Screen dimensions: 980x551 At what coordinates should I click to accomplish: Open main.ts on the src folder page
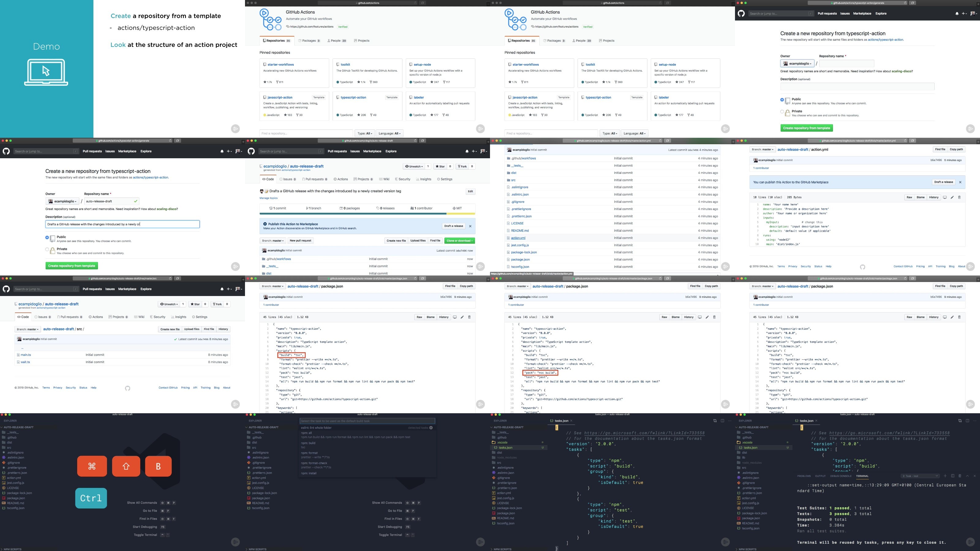(26, 355)
